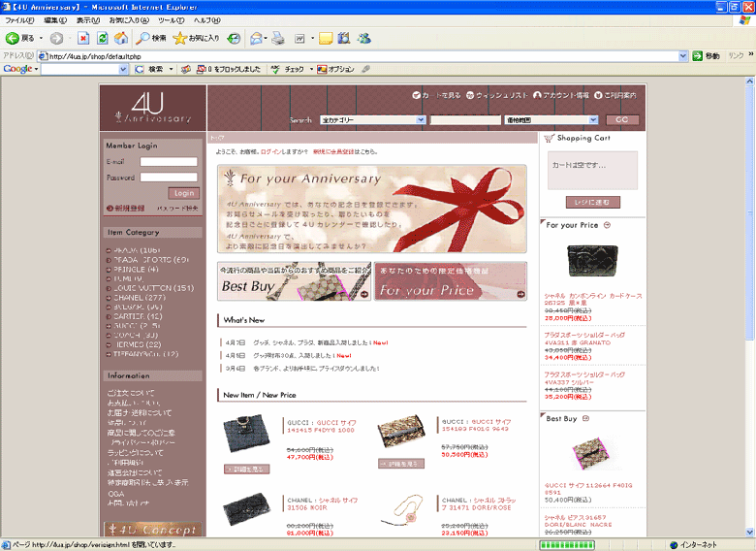Open the Edit menu

(x=55, y=20)
